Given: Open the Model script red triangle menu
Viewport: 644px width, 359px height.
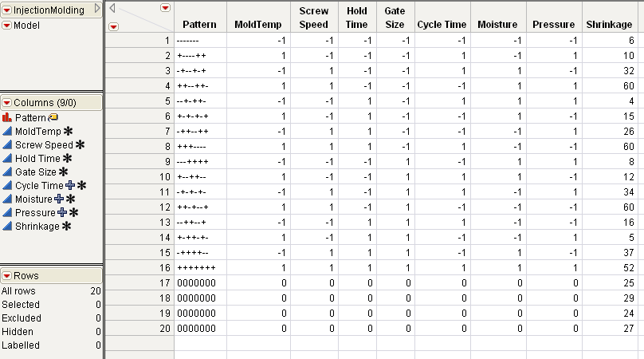Looking at the screenshot, I should (6, 26).
